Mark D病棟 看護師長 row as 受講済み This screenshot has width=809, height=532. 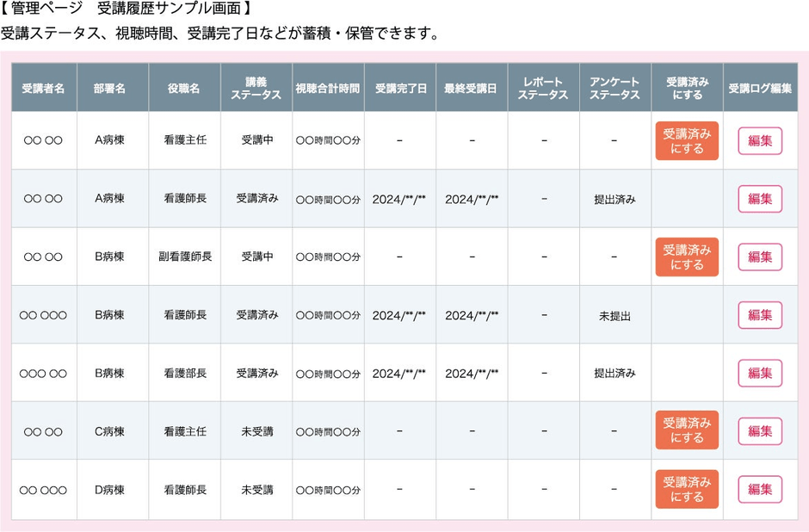pyautogui.click(x=687, y=489)
